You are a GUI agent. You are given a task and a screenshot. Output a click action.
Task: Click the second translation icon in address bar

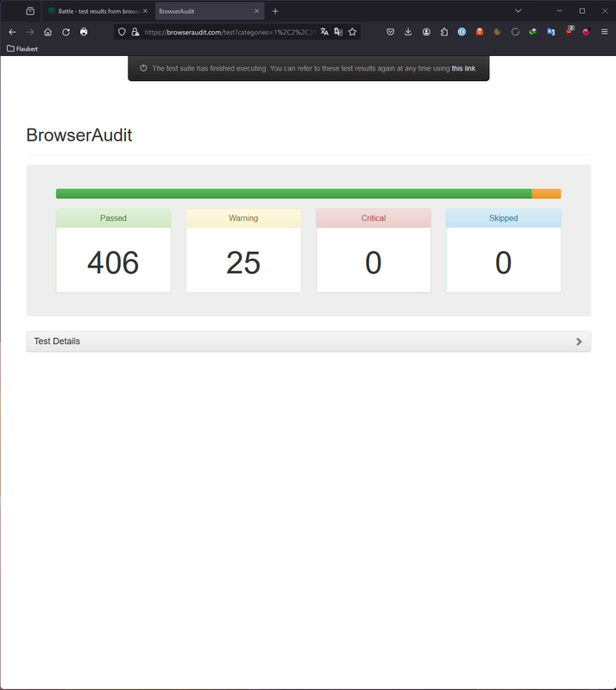tap(338, 32)
